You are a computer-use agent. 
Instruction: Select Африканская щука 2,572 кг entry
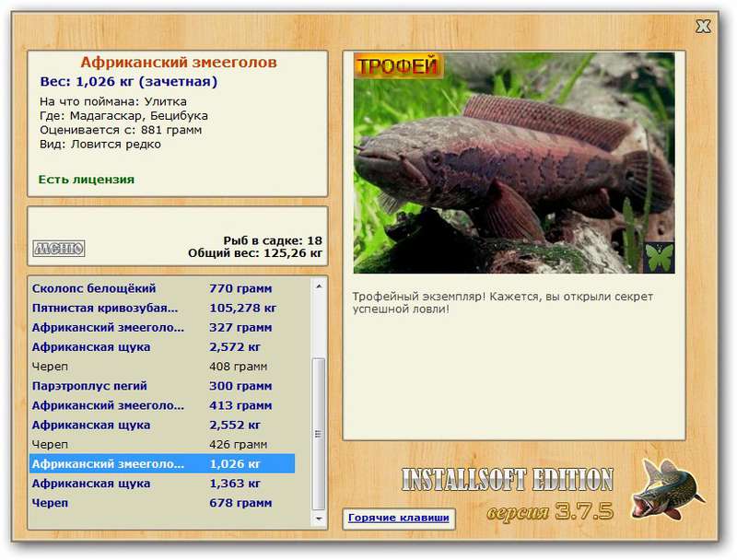tap(162, 347)
